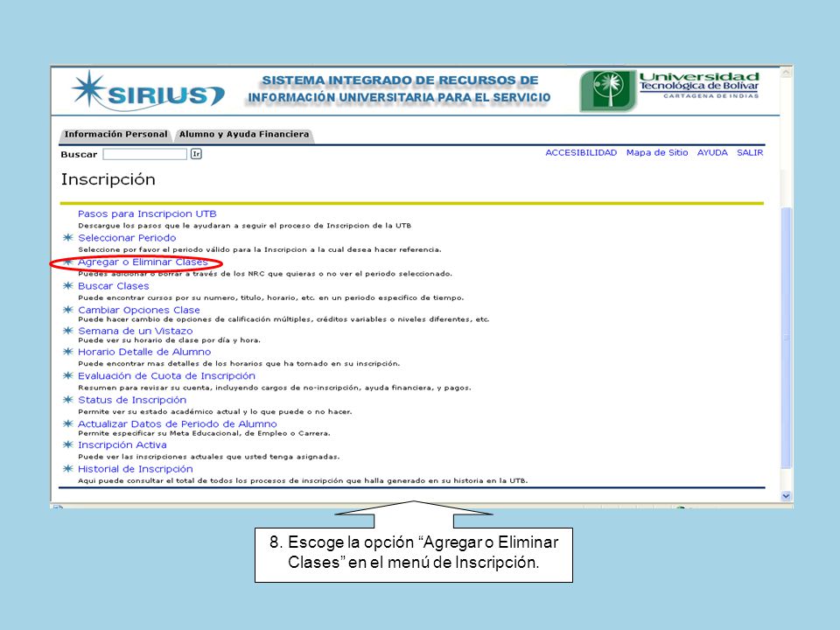Click text 'Puede ver su horario de clase por día y hora'
Image resolution: width=840 pixels, height=630 pixels.
(x=169, y=340)
